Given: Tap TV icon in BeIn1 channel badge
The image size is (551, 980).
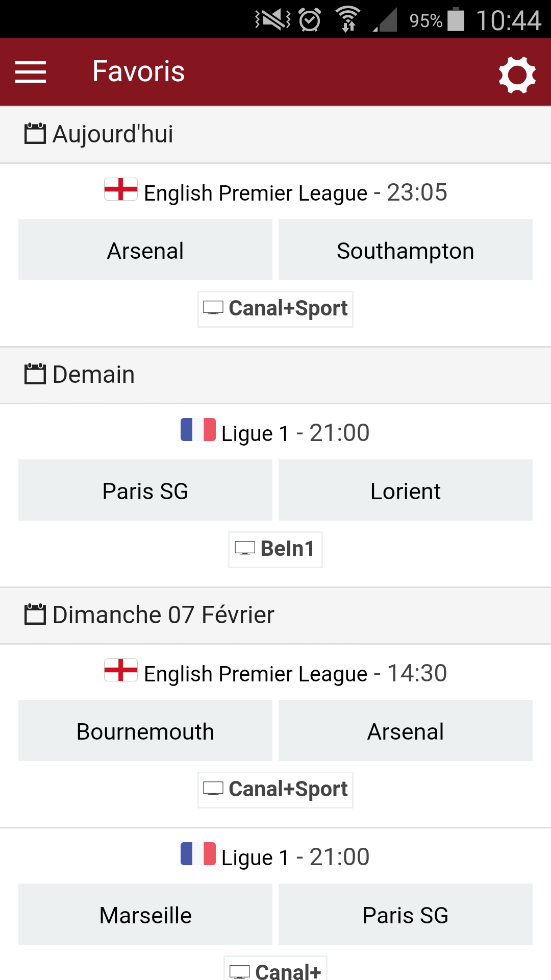Looking at the screenshot, I should [x=245, y=549].
